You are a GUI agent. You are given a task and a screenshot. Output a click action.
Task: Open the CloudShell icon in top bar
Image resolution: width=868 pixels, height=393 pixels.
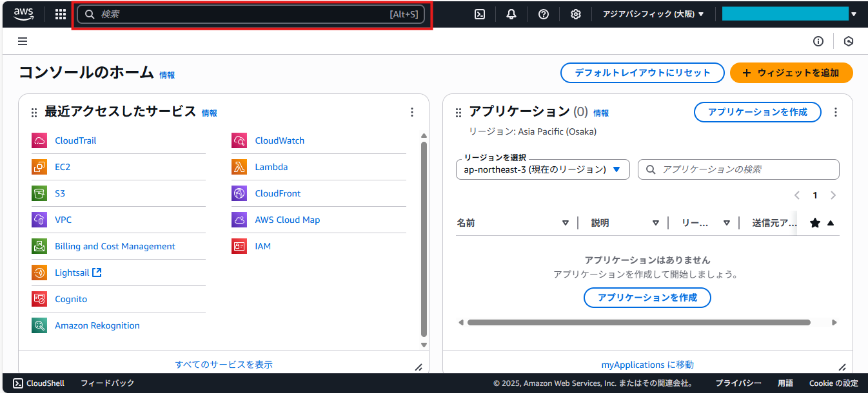click(480, 14)
